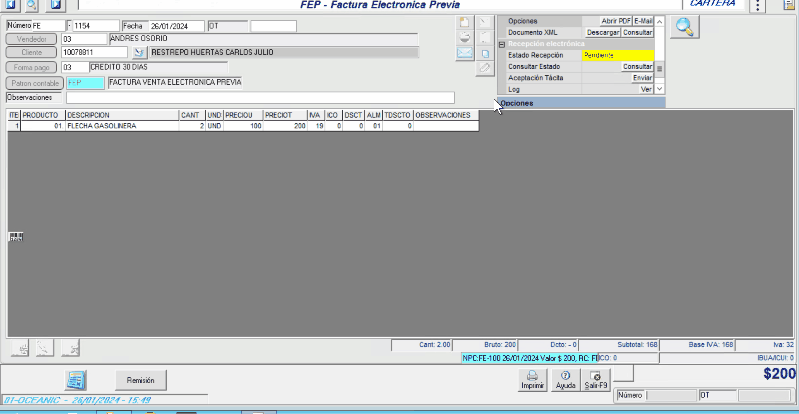The height and width of the screenshot is (414, 799).
Task: Click the calculator icon near Remisión
Action: [77, 380]
